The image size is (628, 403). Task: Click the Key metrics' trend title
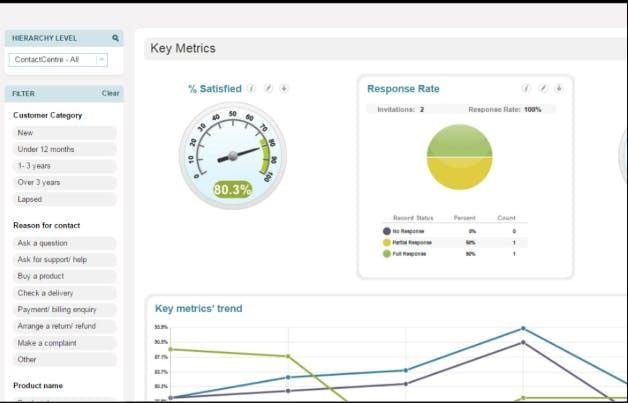click(199, 308)
